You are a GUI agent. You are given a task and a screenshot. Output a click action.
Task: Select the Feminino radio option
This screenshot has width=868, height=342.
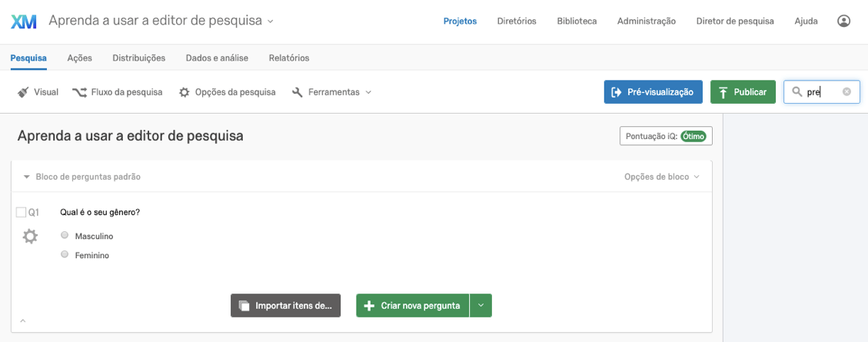(65, 254)
